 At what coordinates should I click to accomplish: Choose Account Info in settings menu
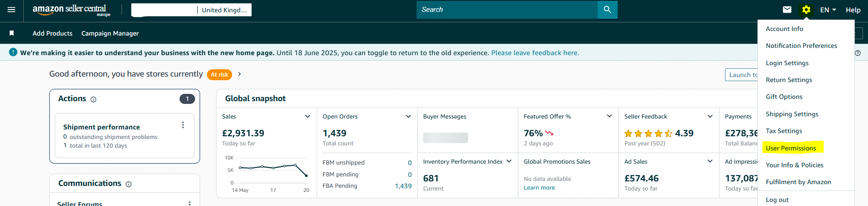point(784,29)
